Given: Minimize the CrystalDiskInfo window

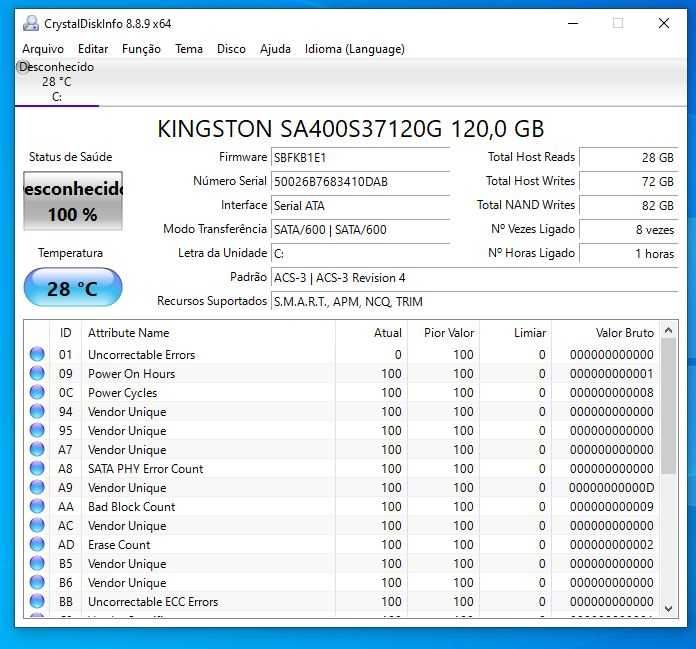Looking at the screenshot, I should pyautogui.click(x=573, y=23).
